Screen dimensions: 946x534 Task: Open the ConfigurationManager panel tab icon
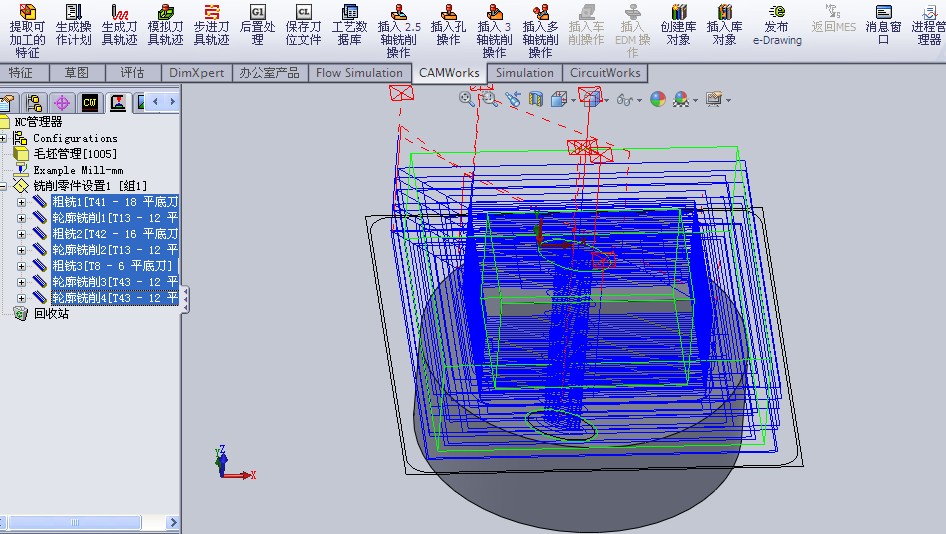point(34,103)
